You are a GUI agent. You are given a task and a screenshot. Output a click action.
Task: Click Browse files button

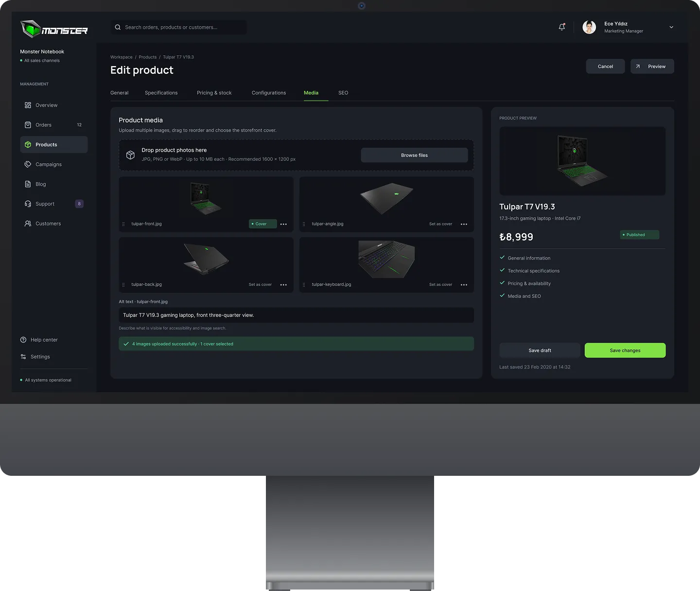click(x=415, y=155)
